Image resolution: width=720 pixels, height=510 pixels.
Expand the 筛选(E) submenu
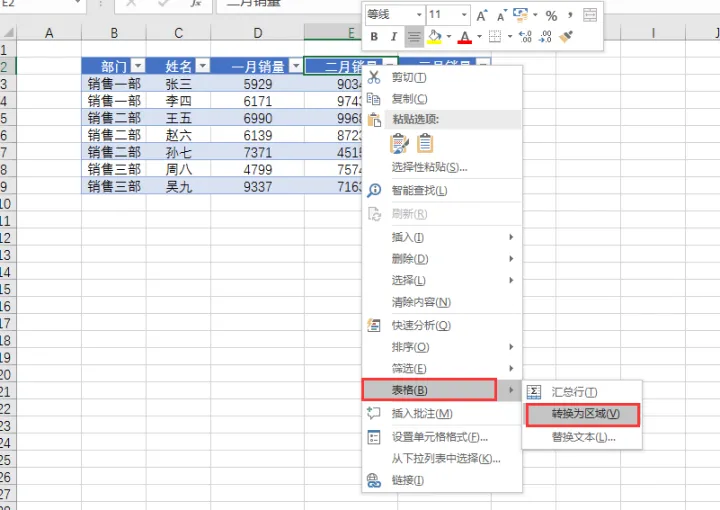point(442,369)
